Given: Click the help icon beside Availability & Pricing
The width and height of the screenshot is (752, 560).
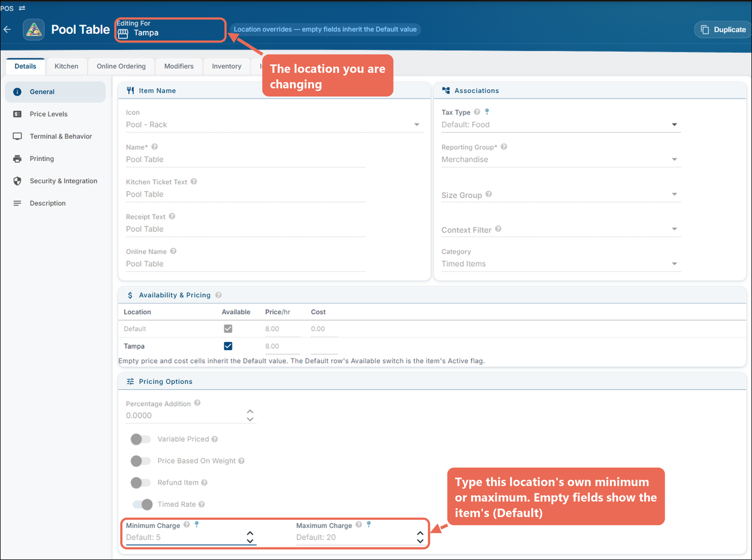Looking at the screenshot, I should click(x=218, y=295).
